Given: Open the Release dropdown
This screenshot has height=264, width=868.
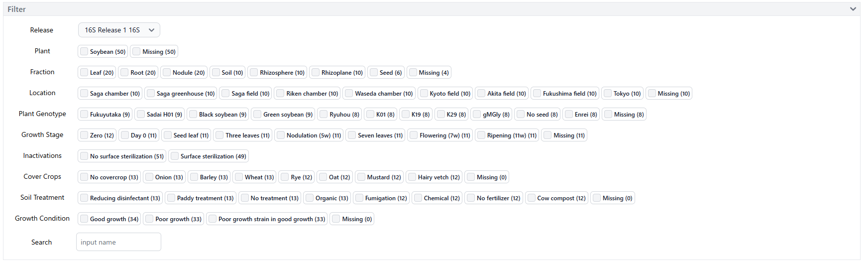Looking at the screenshot, I should (119, 30).
